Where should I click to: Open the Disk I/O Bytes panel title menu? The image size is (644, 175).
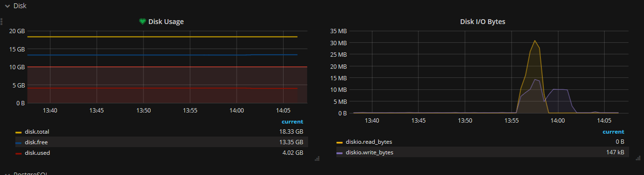pyautogui.click(x=482, y=22)
